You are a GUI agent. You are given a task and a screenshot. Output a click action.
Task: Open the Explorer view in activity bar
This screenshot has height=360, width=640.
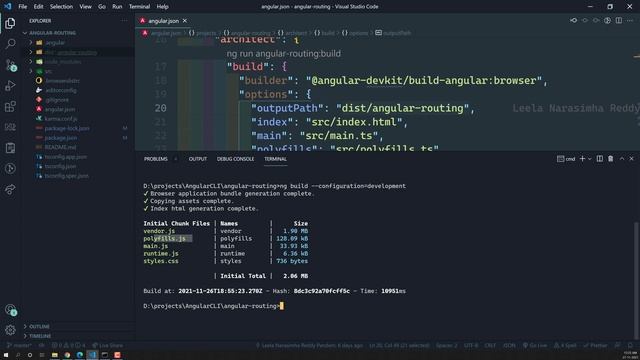[x=10, y=23]
